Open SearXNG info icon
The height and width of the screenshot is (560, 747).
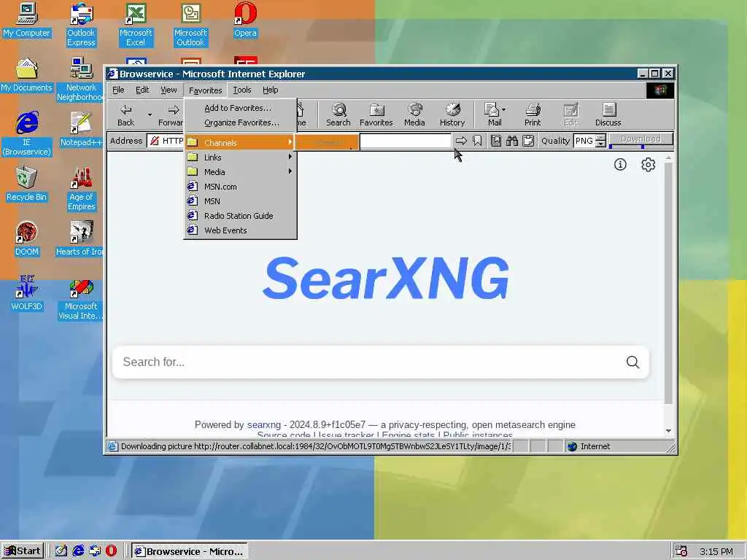620,165
